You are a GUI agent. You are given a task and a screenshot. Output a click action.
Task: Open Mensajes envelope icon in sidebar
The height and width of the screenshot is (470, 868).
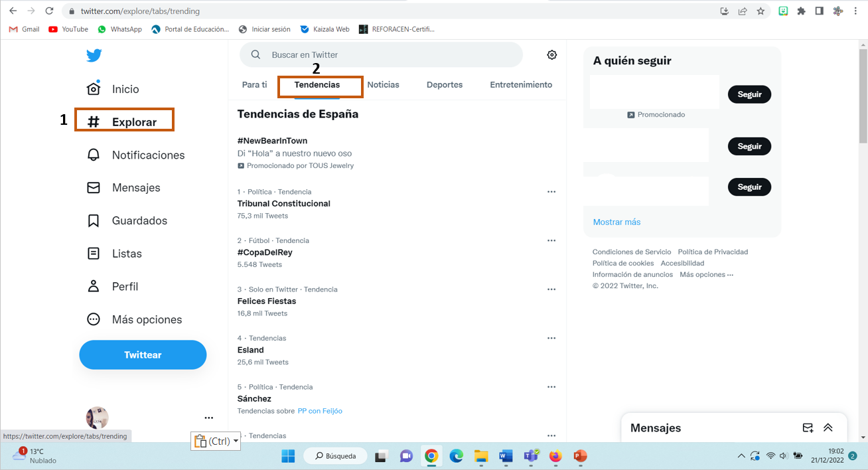click(94, 188)
